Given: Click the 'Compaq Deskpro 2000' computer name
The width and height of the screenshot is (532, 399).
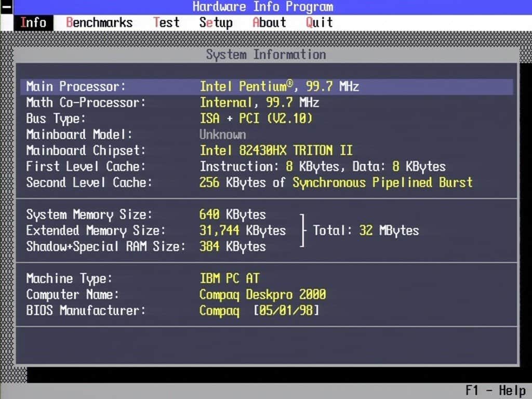Looking at the screenshot, I should tap(262, 295).
